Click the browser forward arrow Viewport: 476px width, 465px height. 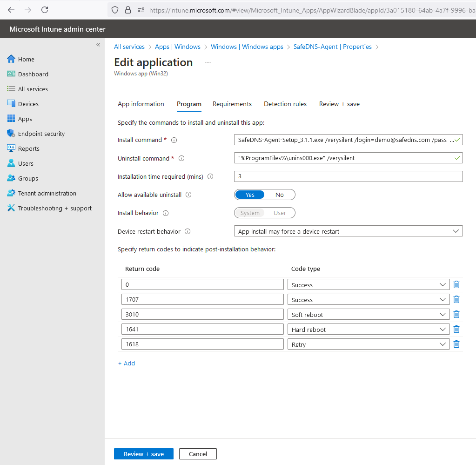coord(28,10)
